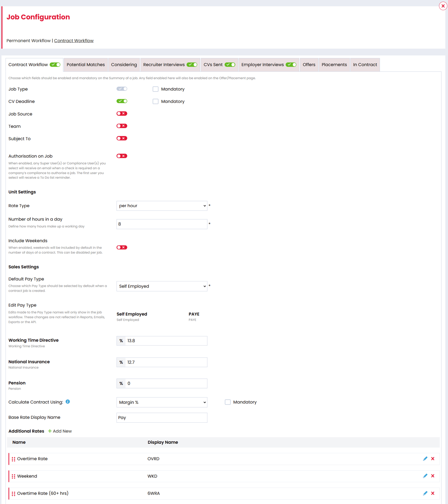Image resolution: width=448 pixels, height=504 pixels.
Task: Open the Calculate Contract Using dropdown
Action: [162, 402]
